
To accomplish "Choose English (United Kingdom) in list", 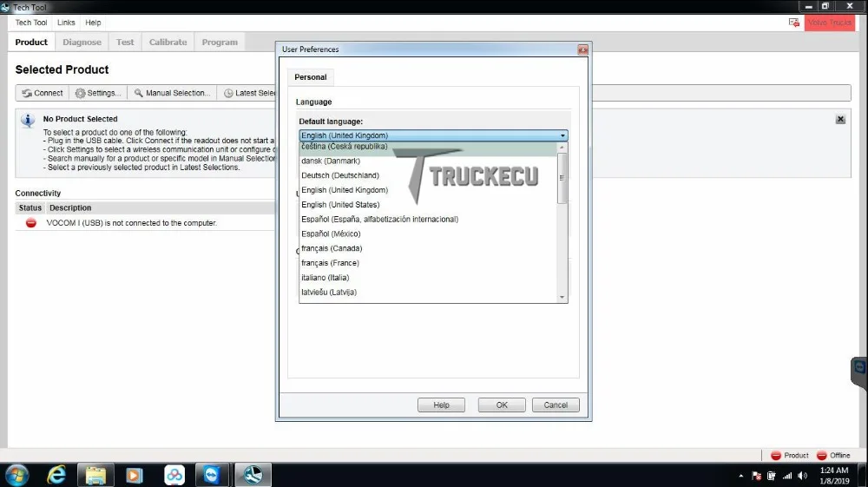I will click(428, 190).
